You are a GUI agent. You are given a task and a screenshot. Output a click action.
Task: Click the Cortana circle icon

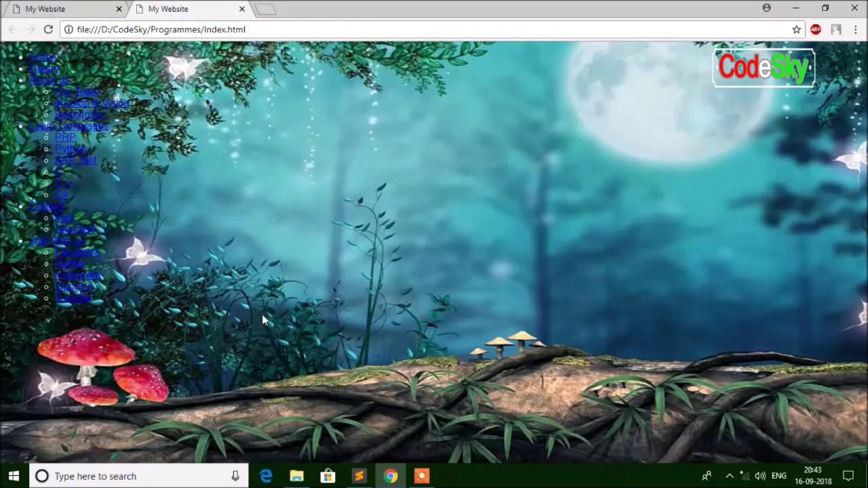tap(41, 476)
